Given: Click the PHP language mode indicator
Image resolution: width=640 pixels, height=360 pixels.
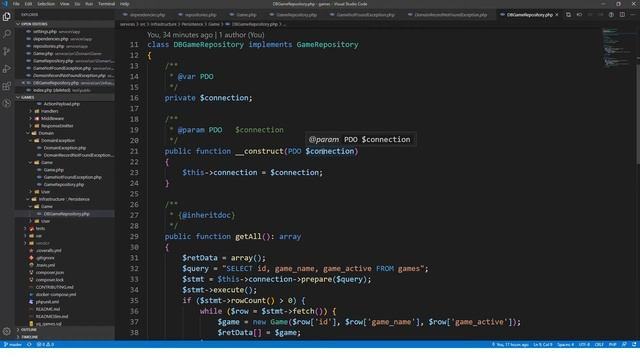Looking at the screenshot, I should [612, 344].
